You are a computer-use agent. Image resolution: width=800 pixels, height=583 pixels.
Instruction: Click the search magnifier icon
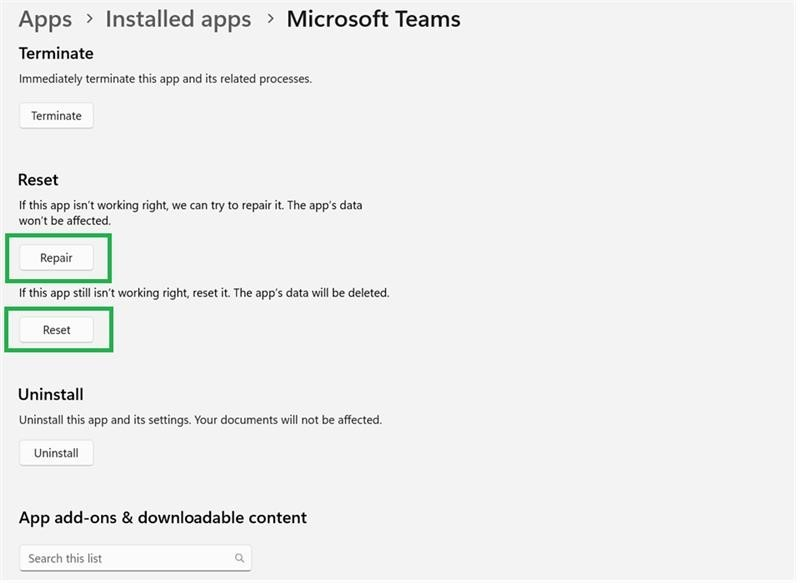click(x=239, y=558)
